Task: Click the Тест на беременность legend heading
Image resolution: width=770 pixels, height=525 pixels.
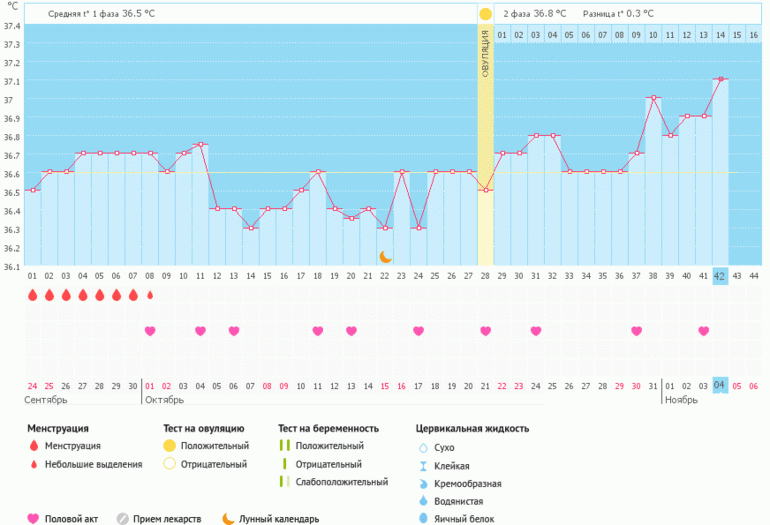Action: click(x=328, y=428)
